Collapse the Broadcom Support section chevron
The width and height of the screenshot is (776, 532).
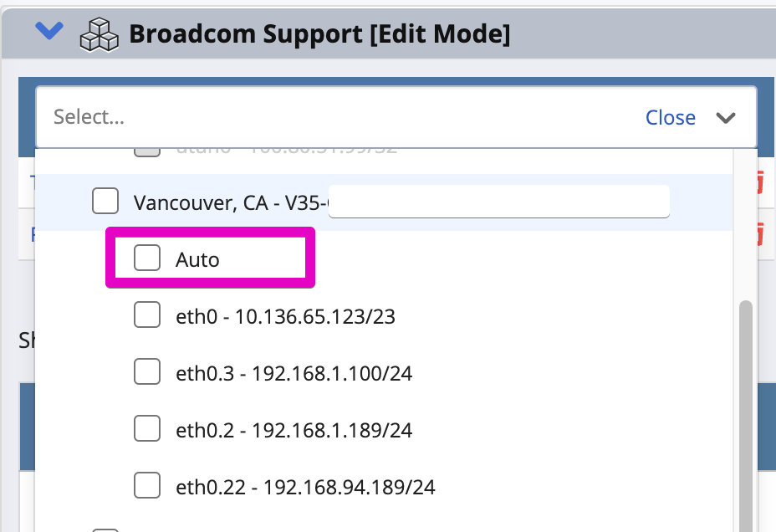point(49,32)
